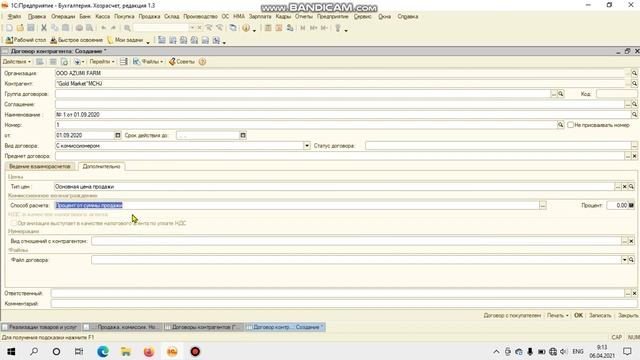Open calculator for Процент field

pyautogui.click(x=631, y=205)
